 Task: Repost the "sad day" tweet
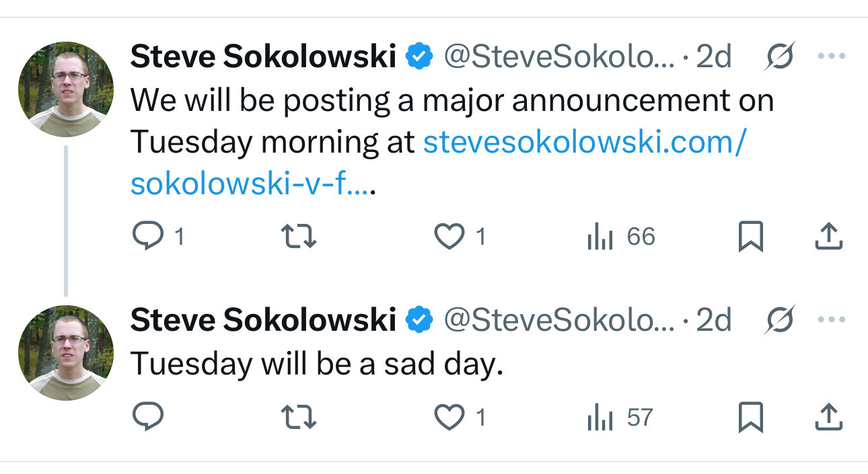pos(298,418)
